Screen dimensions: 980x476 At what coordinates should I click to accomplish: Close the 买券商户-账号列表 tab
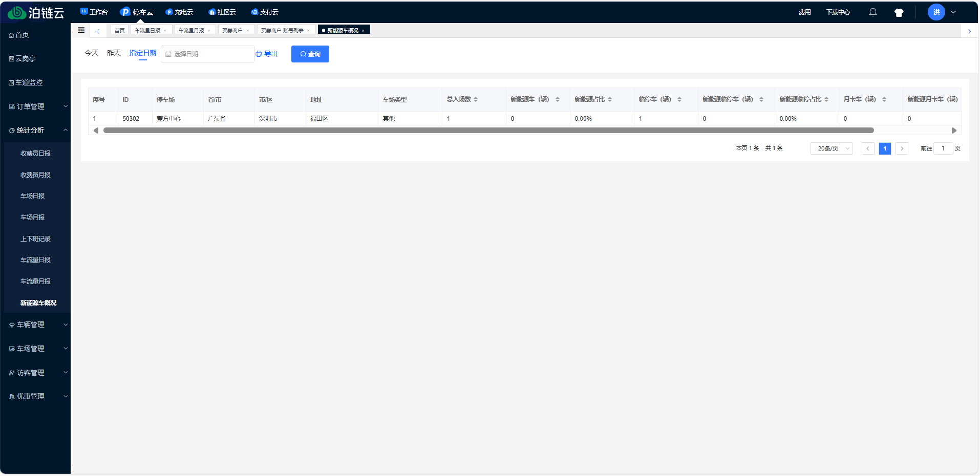[x=308, y=31]
